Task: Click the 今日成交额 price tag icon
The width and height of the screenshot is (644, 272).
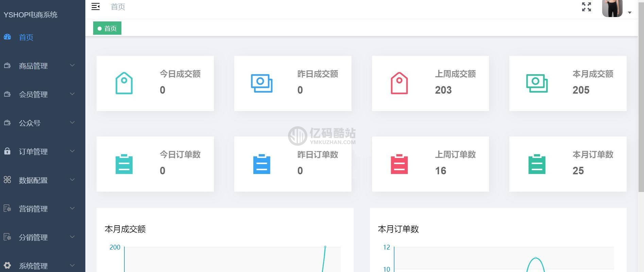Action: 124,83
